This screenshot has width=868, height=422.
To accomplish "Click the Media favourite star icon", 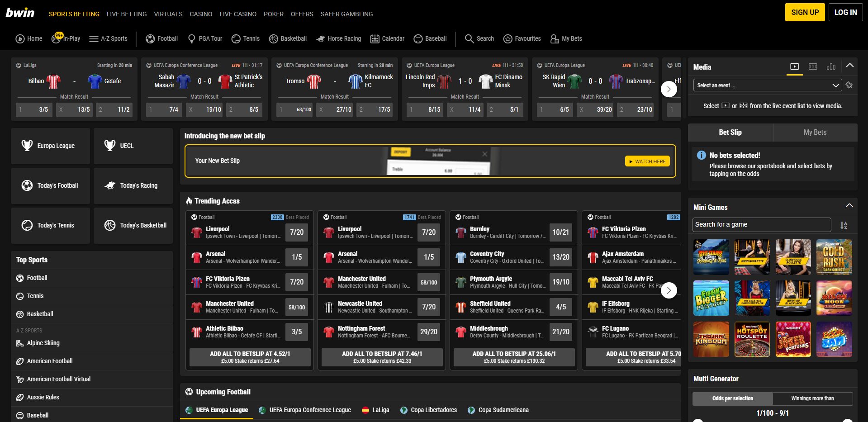I will [849, 85].
